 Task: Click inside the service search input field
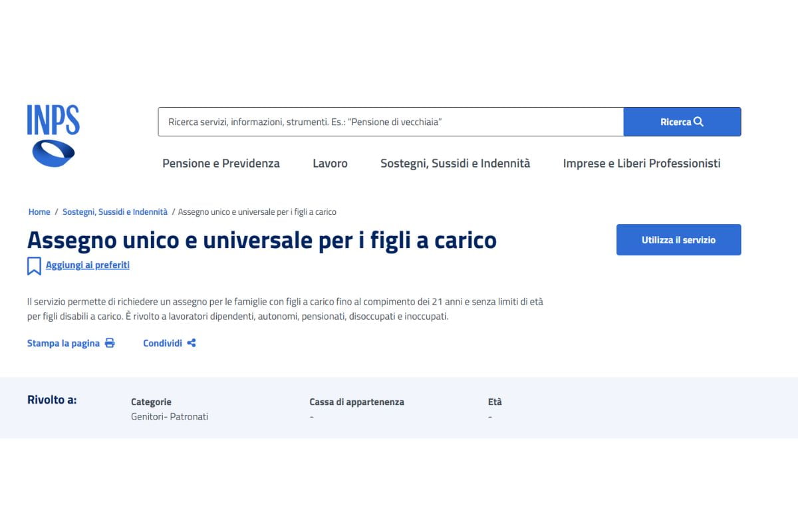point(390,122)
